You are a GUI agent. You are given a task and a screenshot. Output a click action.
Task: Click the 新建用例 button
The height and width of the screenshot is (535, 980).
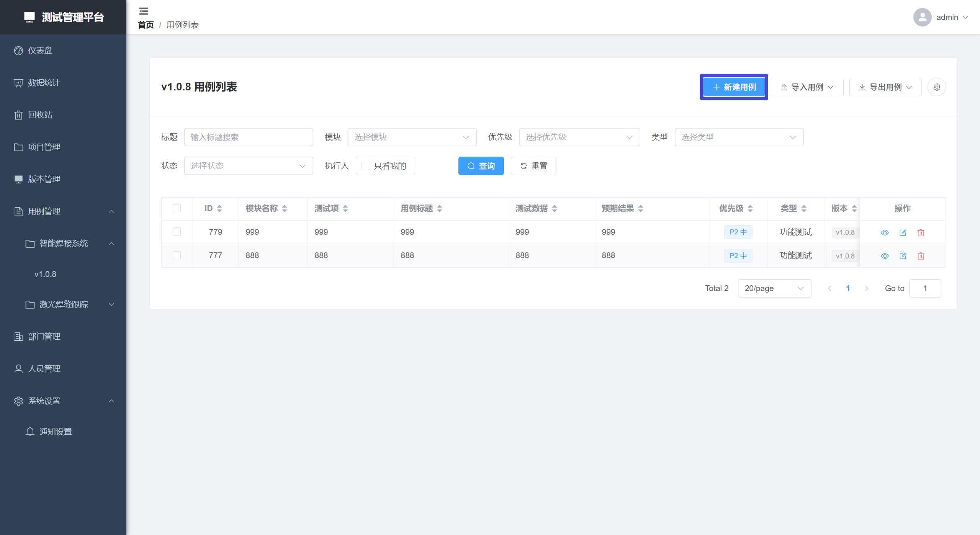click(x=734, y=87)
